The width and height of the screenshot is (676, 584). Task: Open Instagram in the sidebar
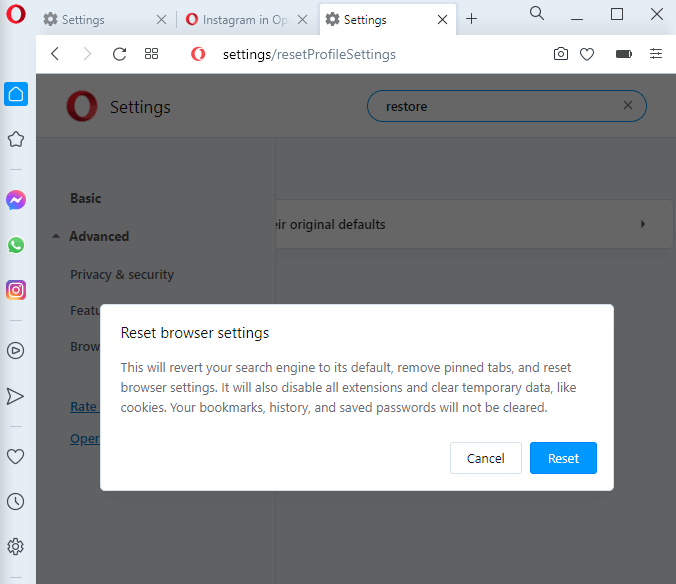tap(16, 290)
